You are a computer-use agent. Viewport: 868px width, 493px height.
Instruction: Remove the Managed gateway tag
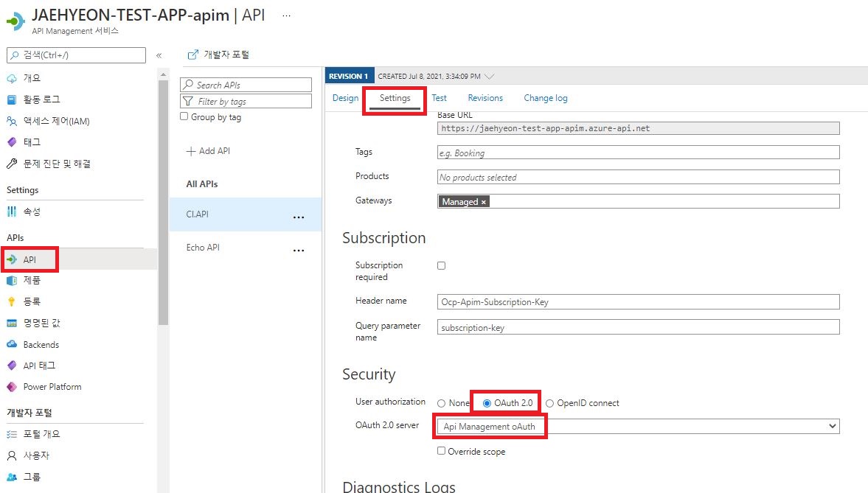[483, 202]
